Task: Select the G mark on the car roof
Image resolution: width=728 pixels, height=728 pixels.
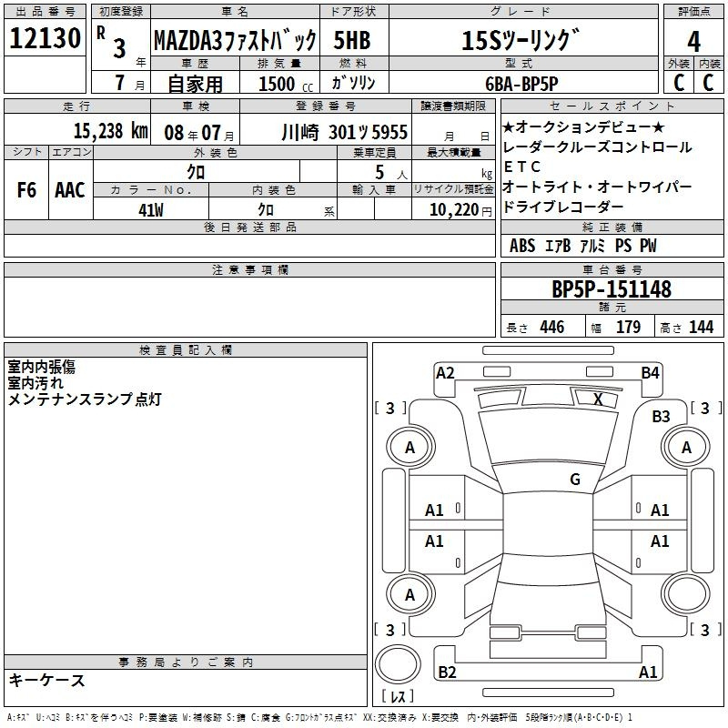Action: pos(574,480)
